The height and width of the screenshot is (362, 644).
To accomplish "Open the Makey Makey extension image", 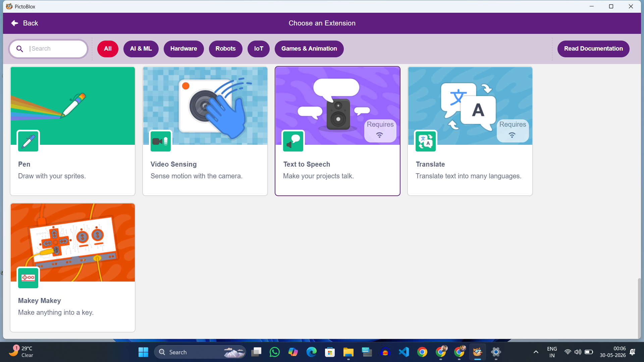I will [73, 242].
